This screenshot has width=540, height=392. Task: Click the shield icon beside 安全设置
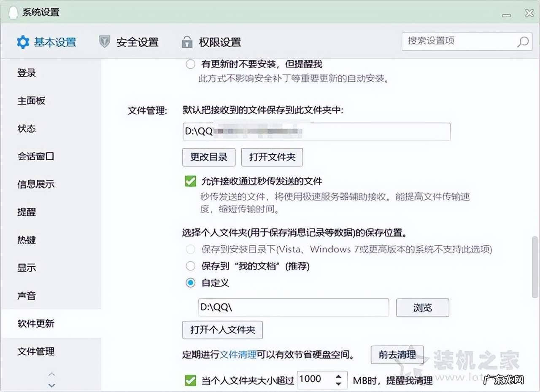[104, 42]
